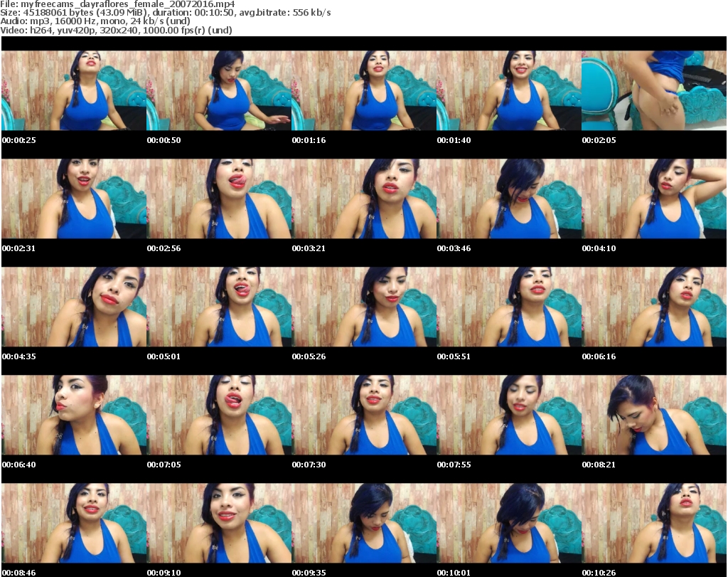Click the 'Audio: mp3, 16000 Hz' line

click(x=95, y=21)
